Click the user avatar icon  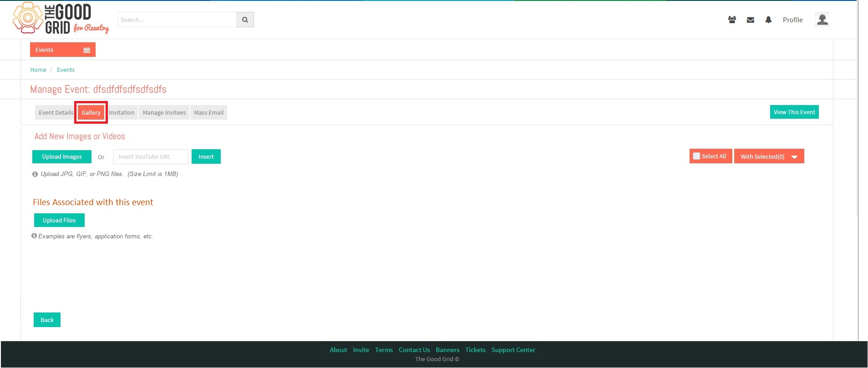(x=822, y=19)
